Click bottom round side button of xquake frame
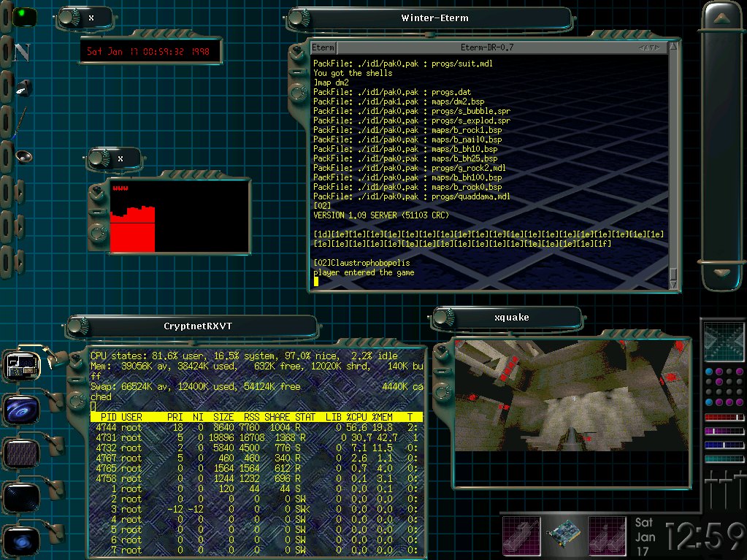Screen dimensions: 747x560 pyautogui.click(x=443, y=392)
